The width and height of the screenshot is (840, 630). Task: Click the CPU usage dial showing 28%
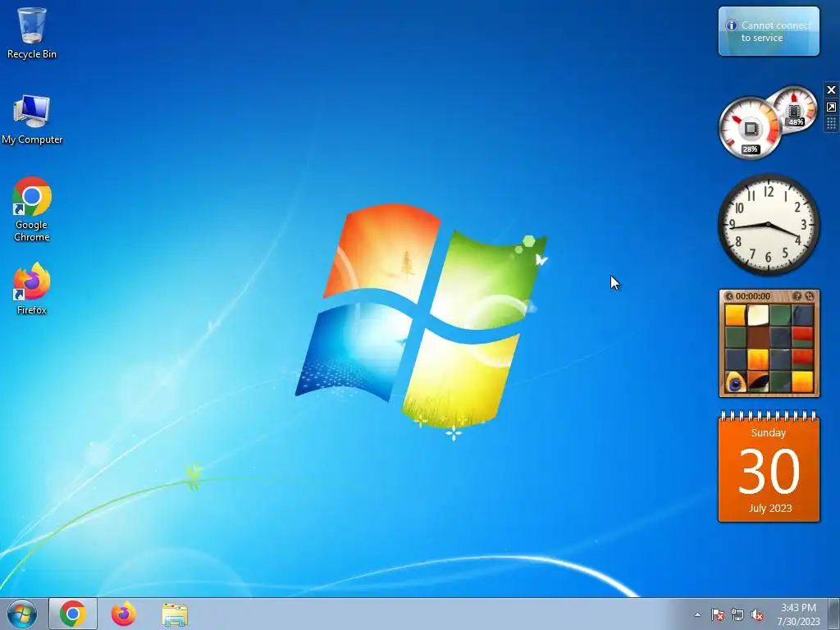point(750,129)
